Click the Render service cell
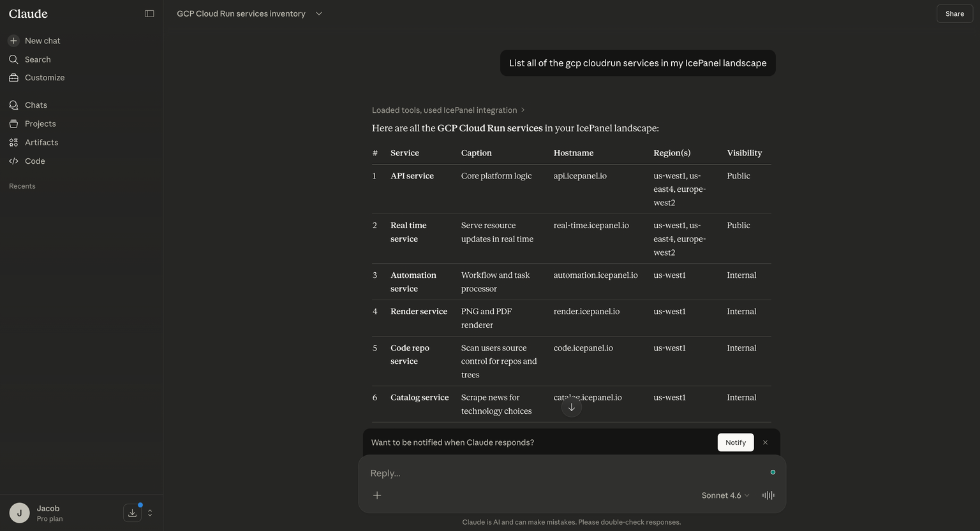This screenshot has height=531, width=980. tap(419, 312)
